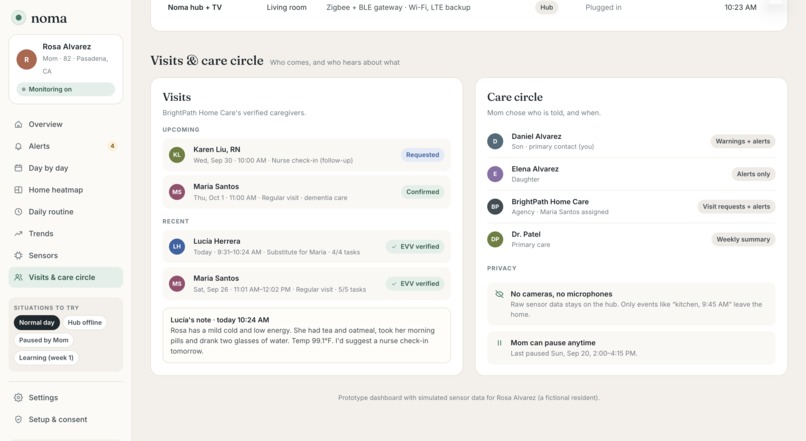Screen dimensions: 806x441
Task: Click Elena's Alerts only setting
Action: [x=753, y=174]
